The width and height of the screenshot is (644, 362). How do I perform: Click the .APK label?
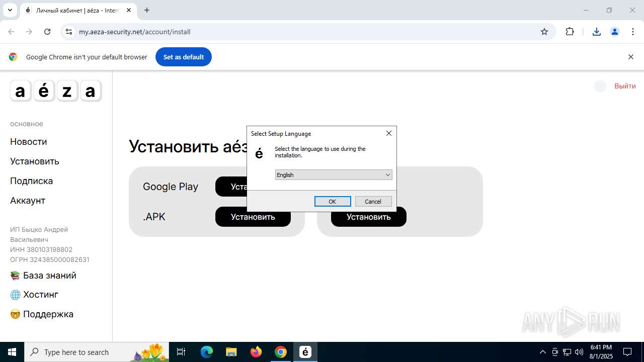tap(154, 217)
